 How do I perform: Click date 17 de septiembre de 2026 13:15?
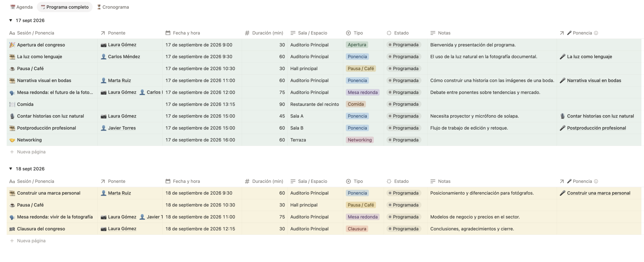pyautogui.click(x=200, y=104)
